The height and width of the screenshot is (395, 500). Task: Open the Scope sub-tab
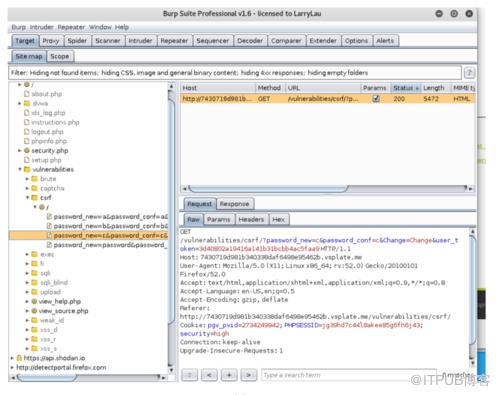pos(60,56)
